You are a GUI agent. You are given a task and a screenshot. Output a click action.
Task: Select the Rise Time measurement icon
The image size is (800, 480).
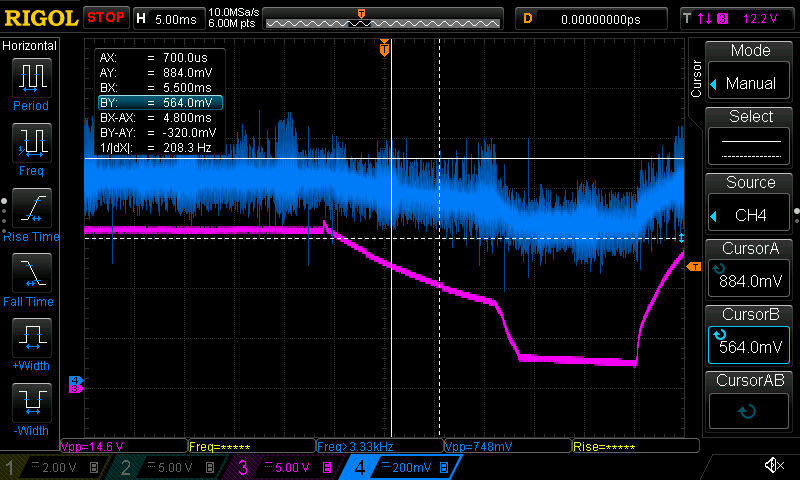tap(32, 208)
